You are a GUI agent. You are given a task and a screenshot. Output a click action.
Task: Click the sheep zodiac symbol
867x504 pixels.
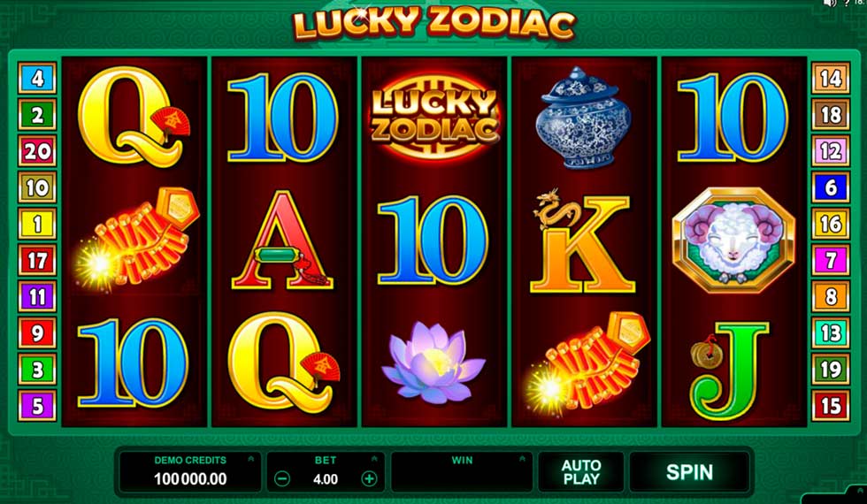coord(733,240)
